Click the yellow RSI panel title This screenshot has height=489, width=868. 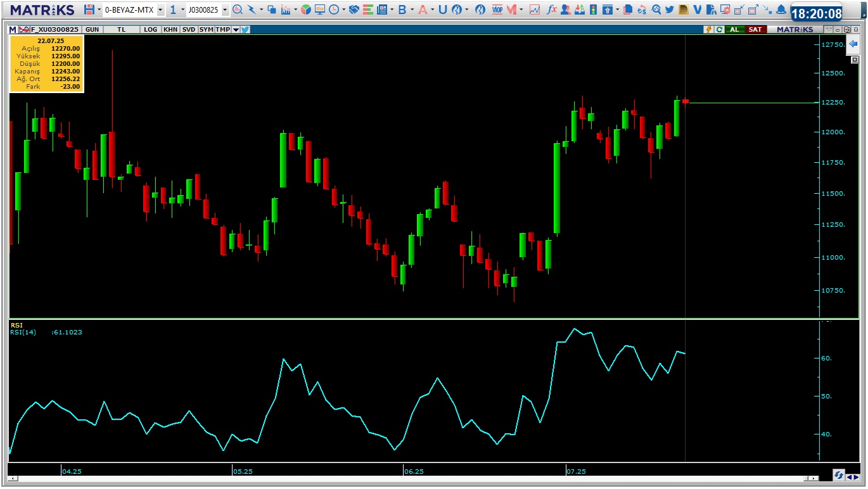click(x=16, y=325)
